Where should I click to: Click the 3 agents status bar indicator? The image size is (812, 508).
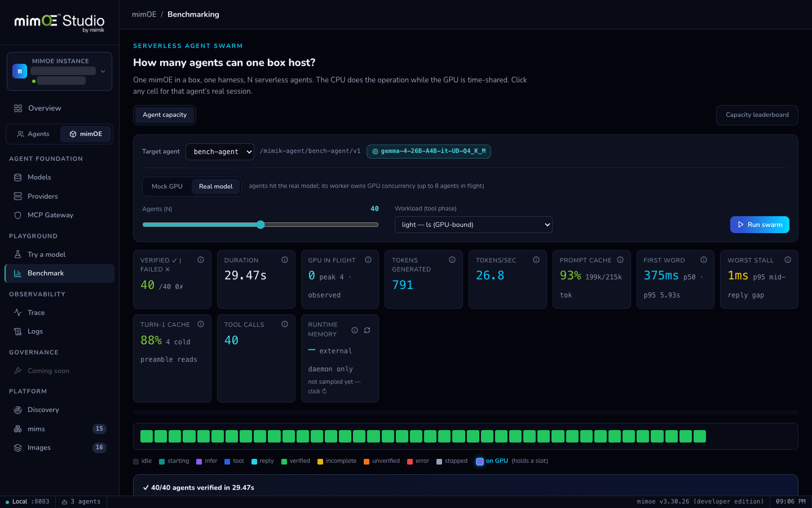coord(81,502)
